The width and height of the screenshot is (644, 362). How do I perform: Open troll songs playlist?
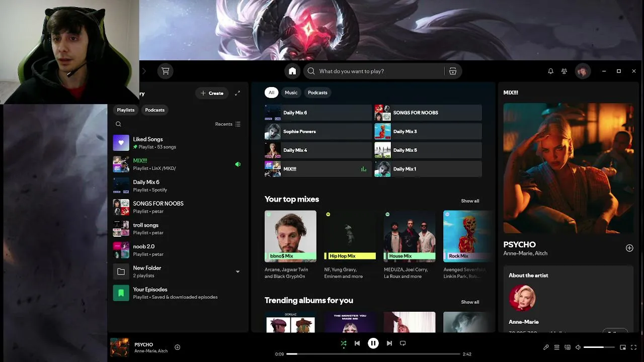point(177,229)
